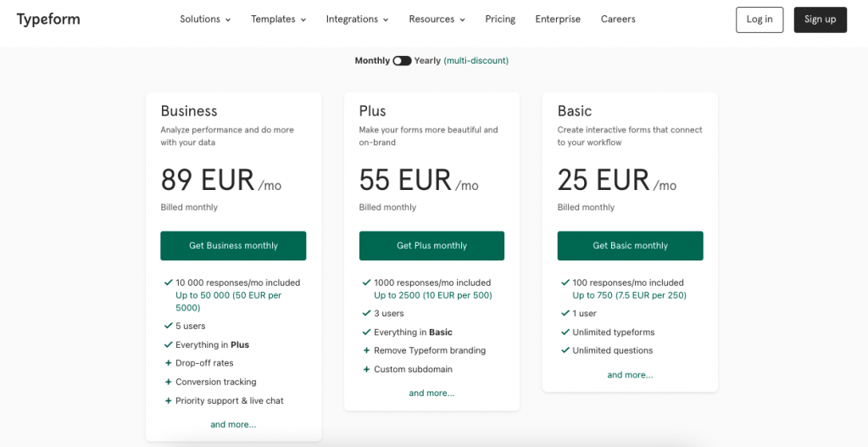Viewport: 868px width, 447px height.
Task: Select the Yearly billing label
Action: pos(427,61)
